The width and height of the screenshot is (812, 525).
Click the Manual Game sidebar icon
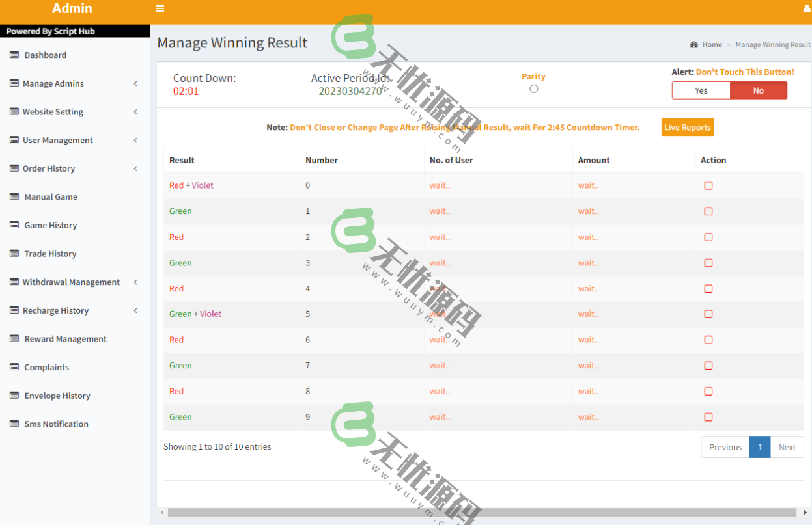tap(14, 196)
